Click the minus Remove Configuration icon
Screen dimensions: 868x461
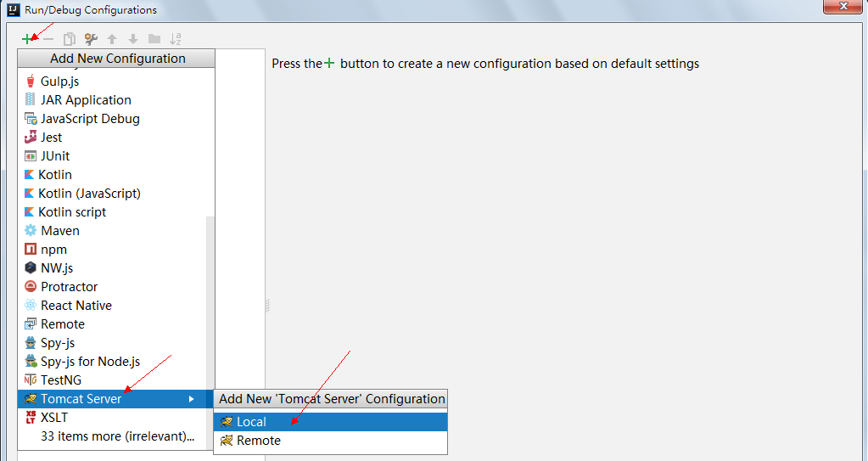[x=48, y=39]
